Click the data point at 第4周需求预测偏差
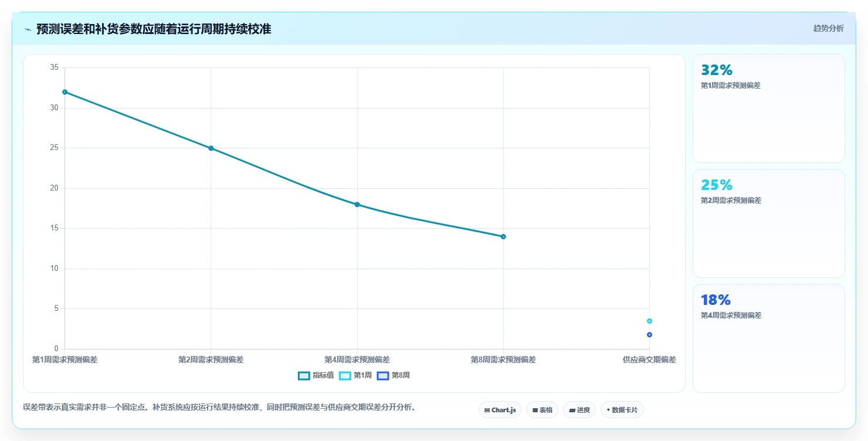Image resolution: width=868 pixels, height=441 pixels. 357,205
